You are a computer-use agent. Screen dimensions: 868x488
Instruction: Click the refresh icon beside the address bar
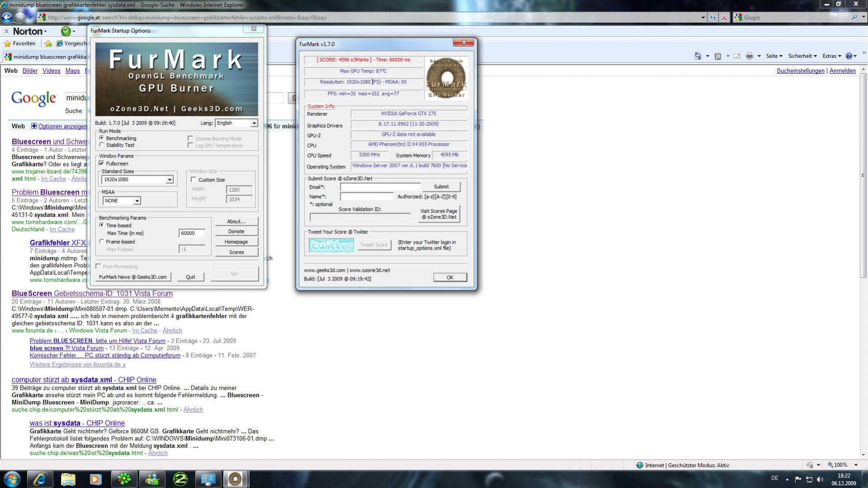[x=713, y=18]
